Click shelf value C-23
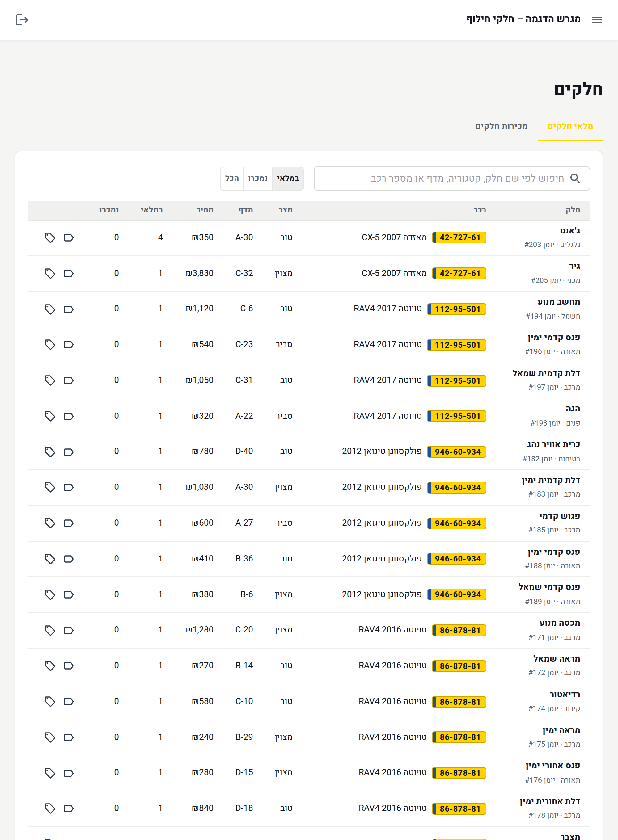Screen dimensions: 618x840 coord(244,344)
